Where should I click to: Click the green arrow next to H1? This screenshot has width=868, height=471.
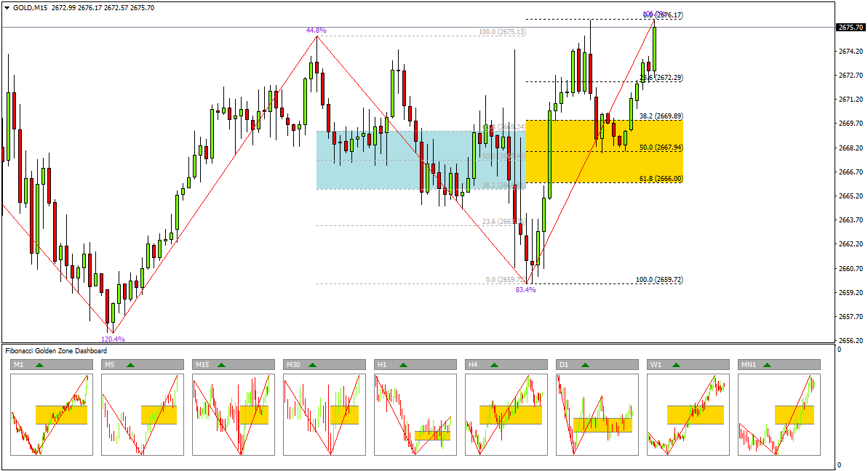[x=403, y=364]
